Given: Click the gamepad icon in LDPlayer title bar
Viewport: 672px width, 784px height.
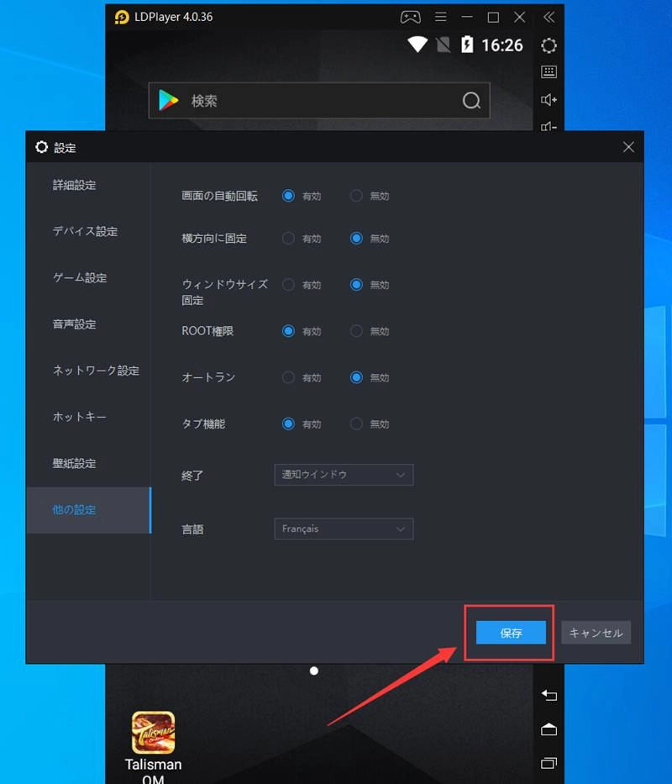Looking at the screenshot, I should pyautogui.click(x=409, y=17).
